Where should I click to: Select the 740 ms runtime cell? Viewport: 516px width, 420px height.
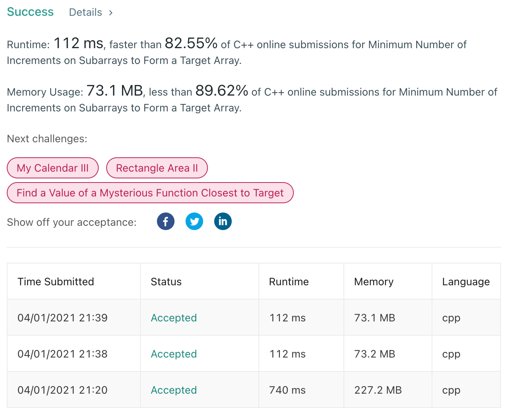point(287,390)
